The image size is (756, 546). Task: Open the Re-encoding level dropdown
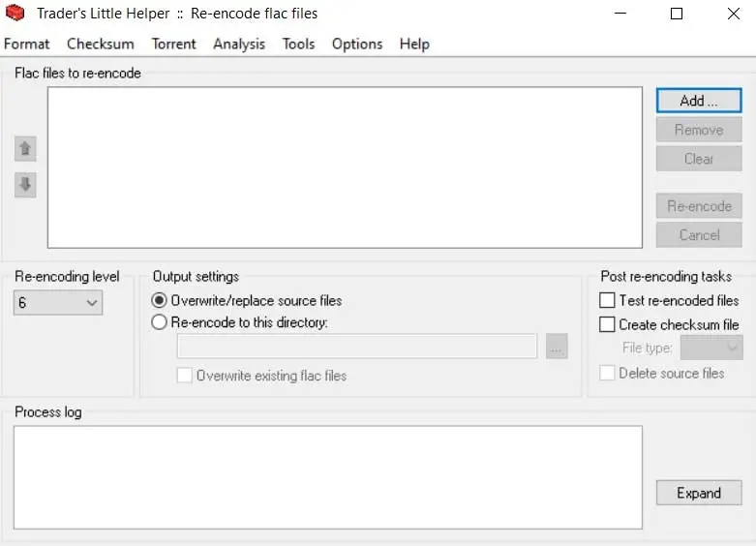point(58,302)
